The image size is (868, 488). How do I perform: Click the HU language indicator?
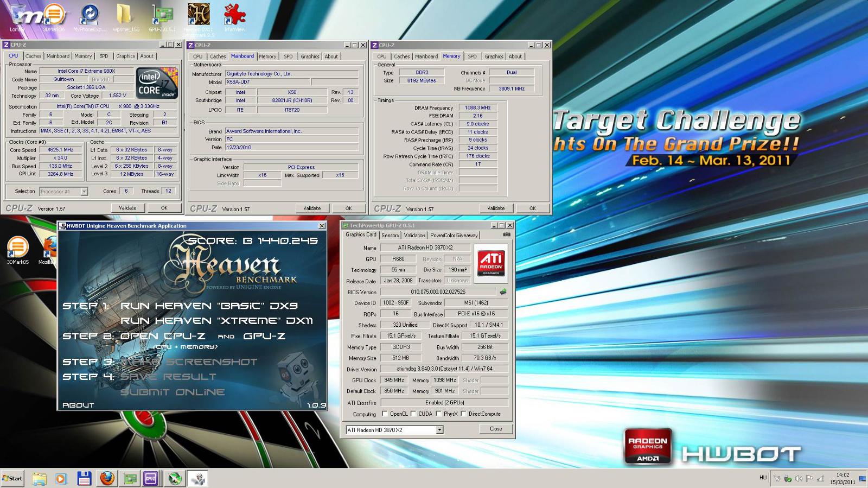pos(763,478)
